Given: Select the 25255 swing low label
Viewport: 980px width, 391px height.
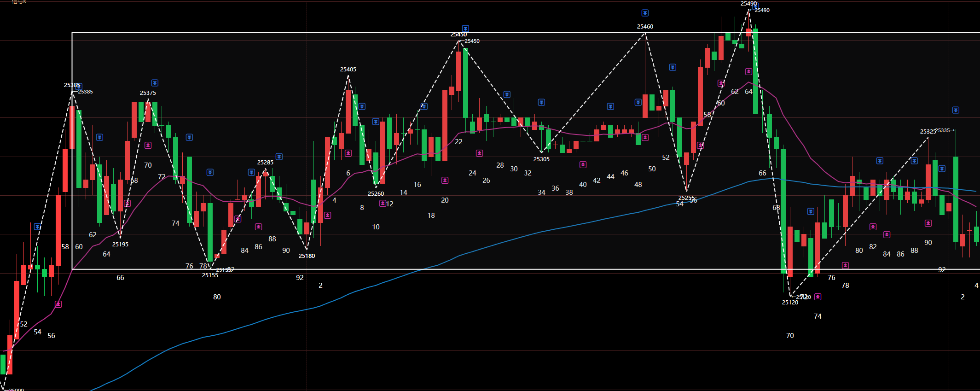Looking at the screenshot, I should click(x=686, y=198).
